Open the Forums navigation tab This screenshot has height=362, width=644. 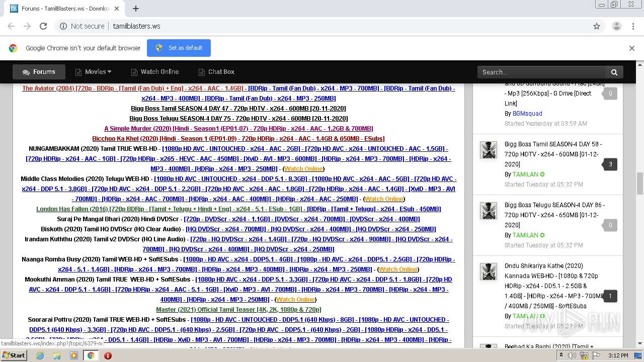pos(39,72)
